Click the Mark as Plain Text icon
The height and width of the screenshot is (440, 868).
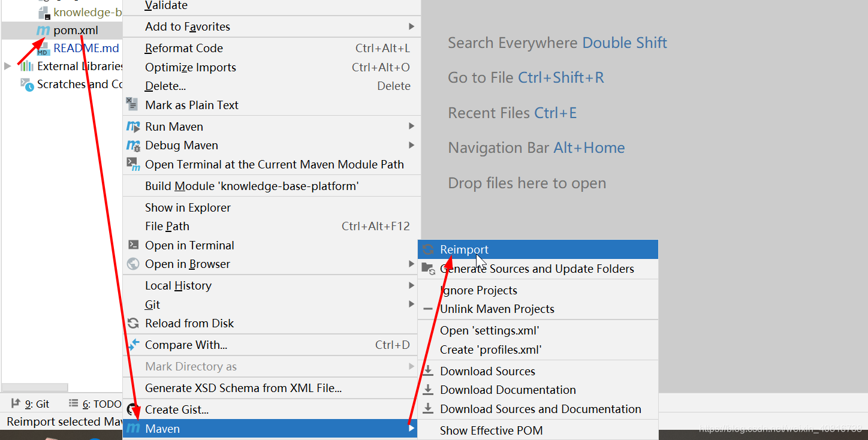132,104
